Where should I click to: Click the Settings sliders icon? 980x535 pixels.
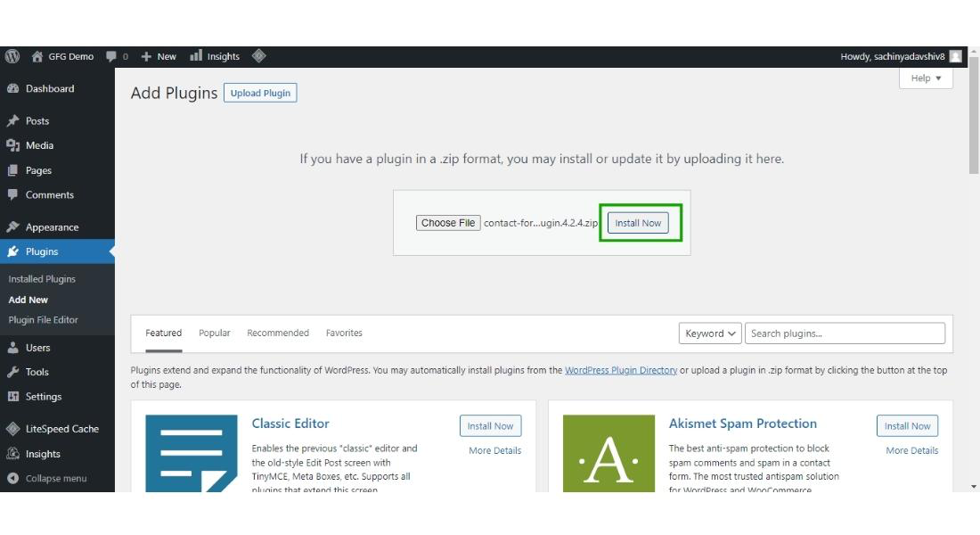[13, 397]
